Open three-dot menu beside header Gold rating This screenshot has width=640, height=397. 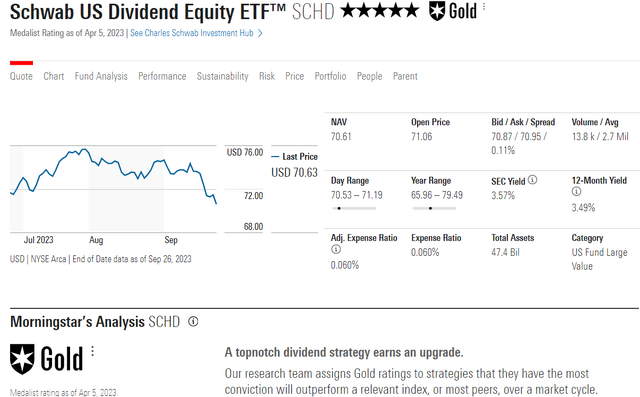[x=484, y=7]
